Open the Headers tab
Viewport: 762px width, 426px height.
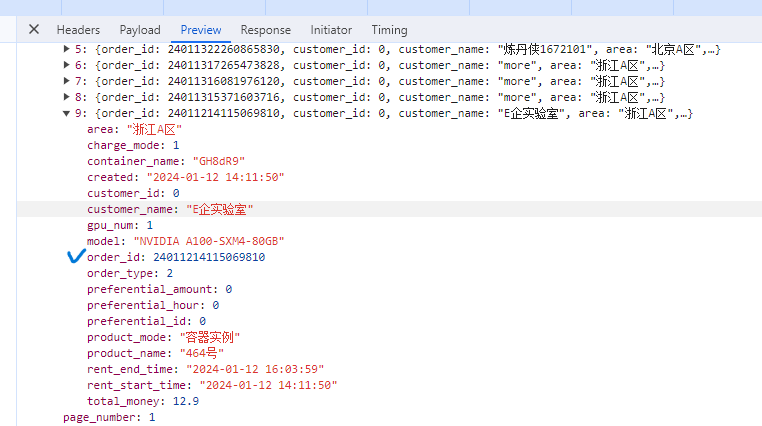pos(78,30)
